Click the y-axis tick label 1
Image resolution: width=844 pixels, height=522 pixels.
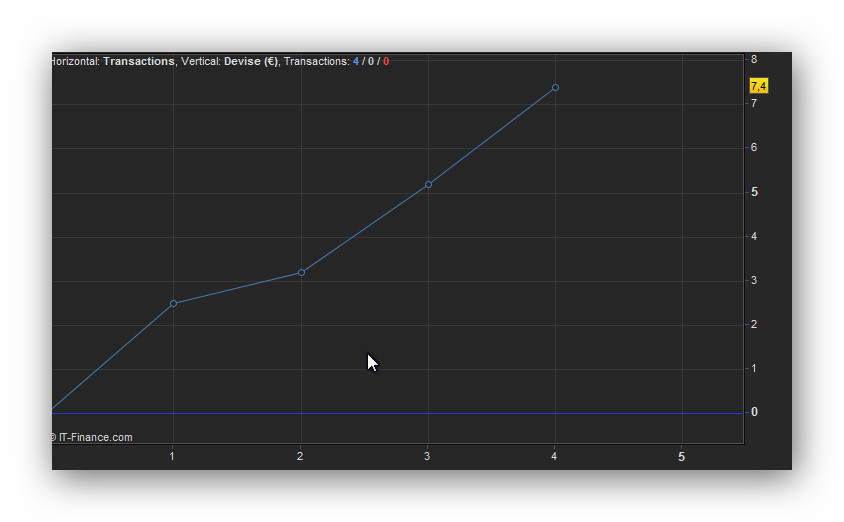point(754,369)
